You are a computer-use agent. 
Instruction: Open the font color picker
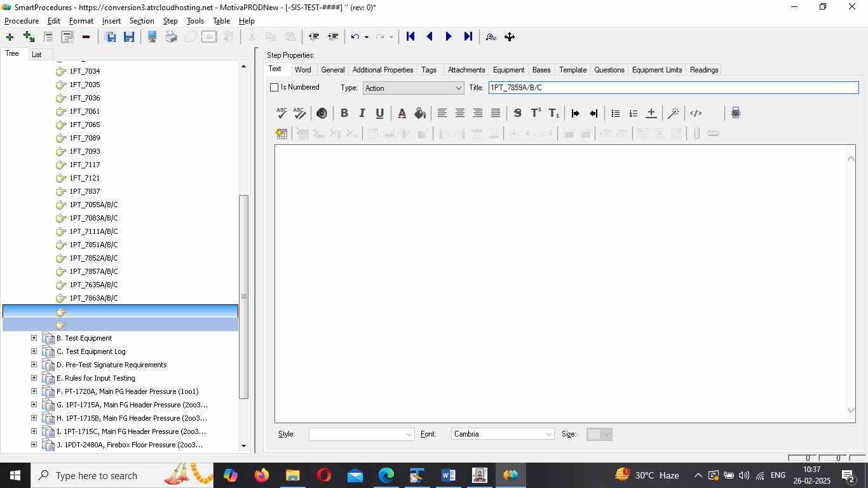(402, 113)
